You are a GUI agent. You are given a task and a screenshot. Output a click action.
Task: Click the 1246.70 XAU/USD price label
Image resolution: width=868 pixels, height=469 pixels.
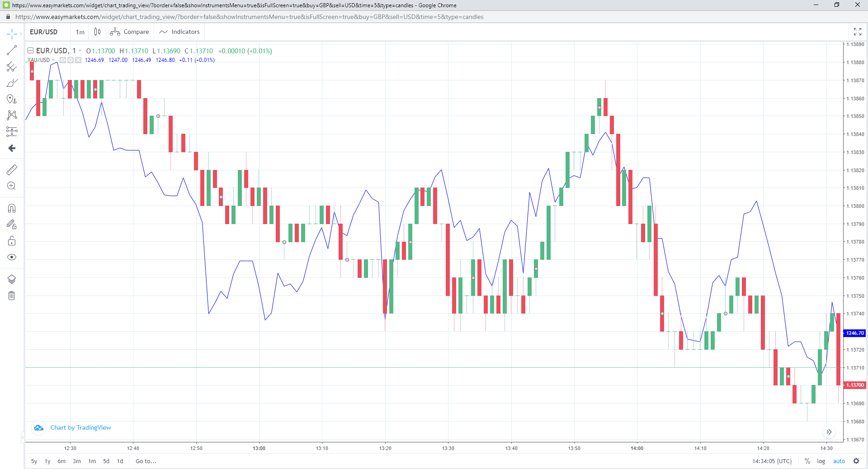click(854, 333)
